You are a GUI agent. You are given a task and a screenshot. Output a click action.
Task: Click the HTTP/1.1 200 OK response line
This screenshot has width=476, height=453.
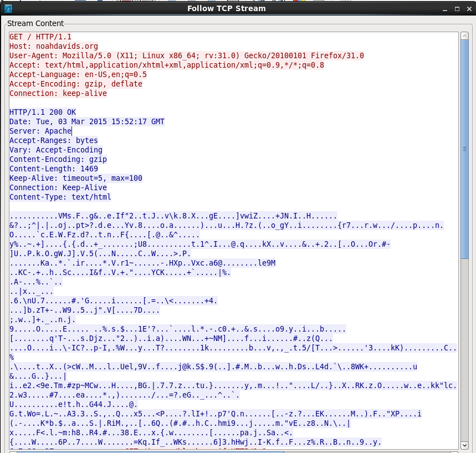pyautogui.click(x=43, y=112)
